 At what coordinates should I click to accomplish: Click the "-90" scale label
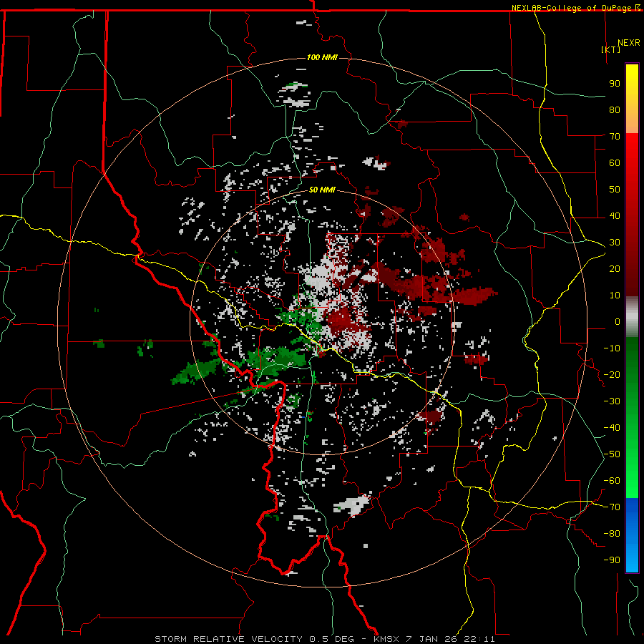point(612,560)
